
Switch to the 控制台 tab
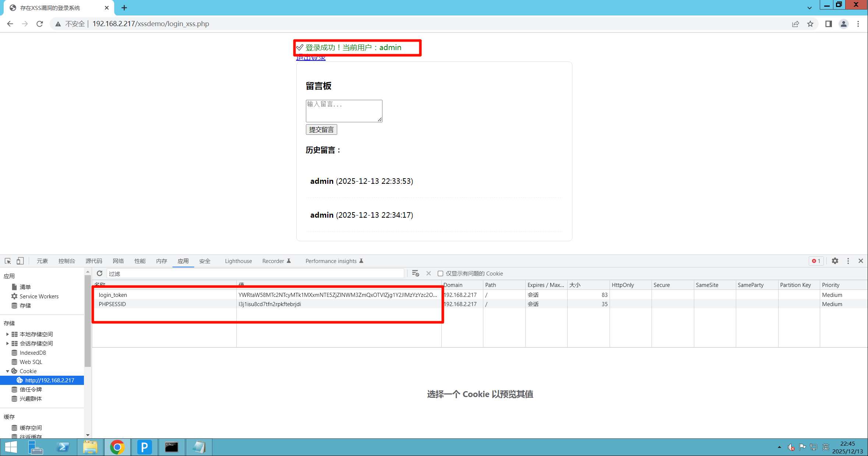(x=67, y=261)
